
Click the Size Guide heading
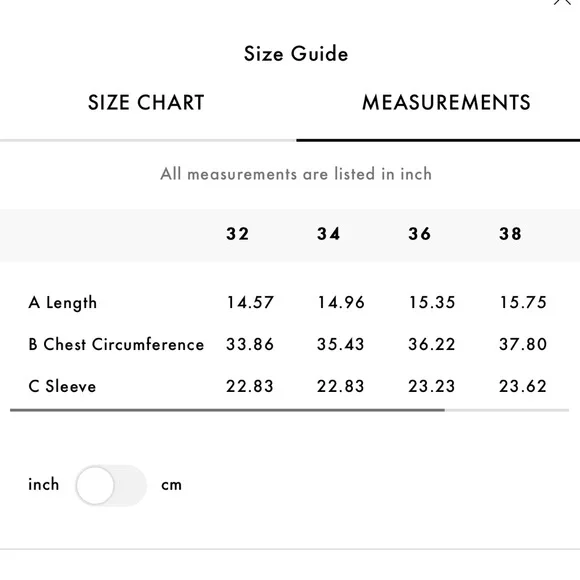coord(296,54)
